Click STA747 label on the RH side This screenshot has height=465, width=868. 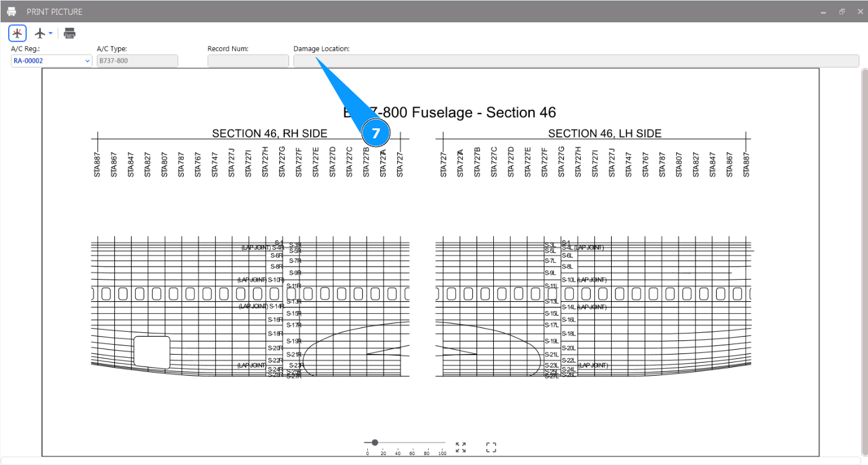215,164
